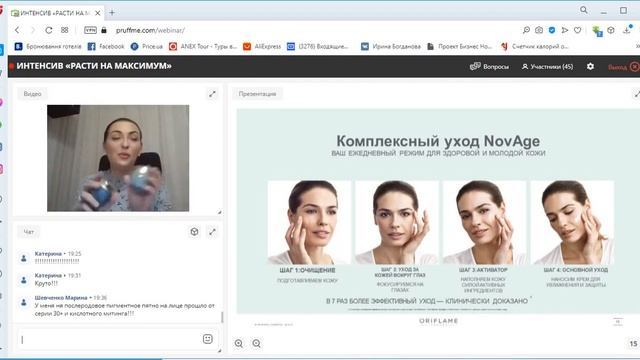This screenshot has height=360, width=640.
Task: Close the ИНТЕНСИВ «РАСТИ НА М...» tab
Action: coord(98,13)
